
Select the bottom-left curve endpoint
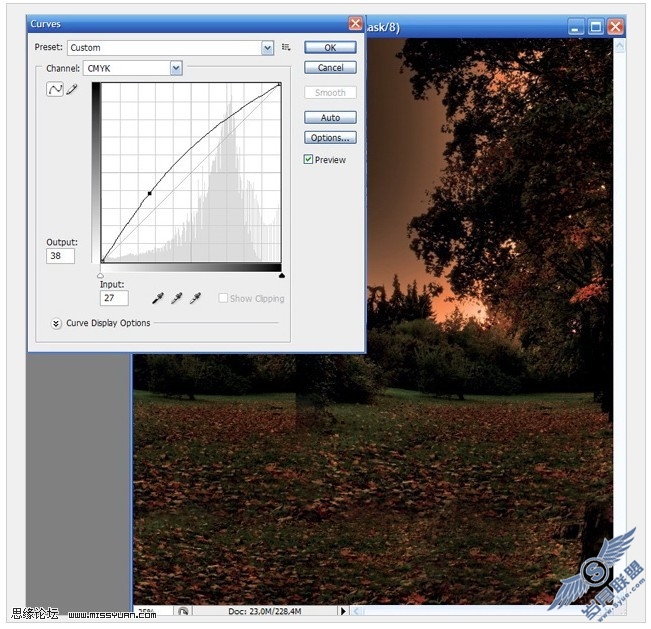(x=103, y=260)
